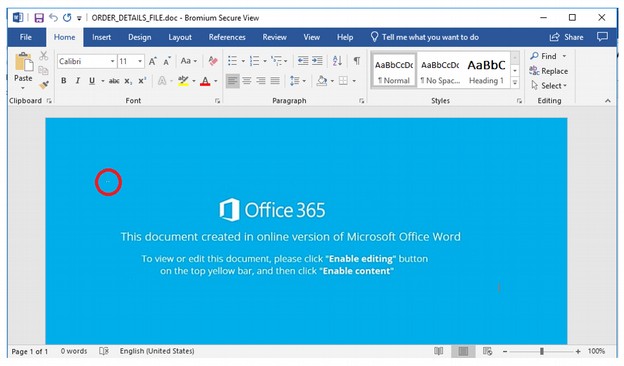Click the Share button
624x366 pixels.
click(x=566, y=37)
